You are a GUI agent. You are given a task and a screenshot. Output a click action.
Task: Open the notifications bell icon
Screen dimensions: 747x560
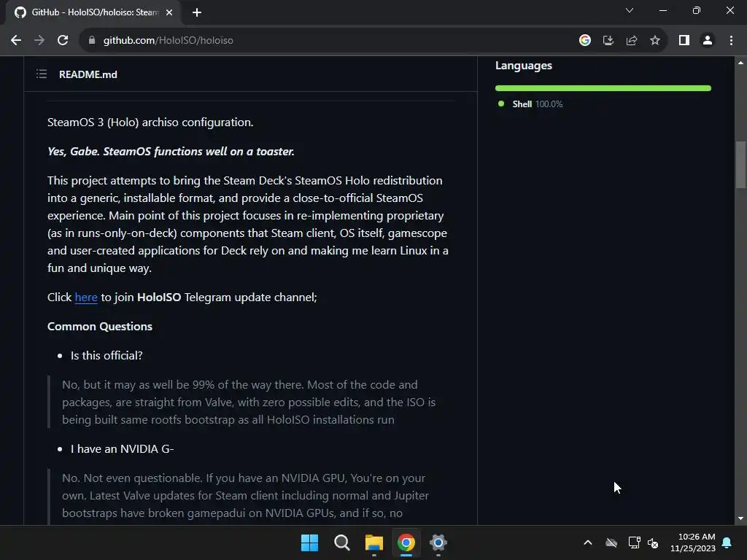pos(727,542)
